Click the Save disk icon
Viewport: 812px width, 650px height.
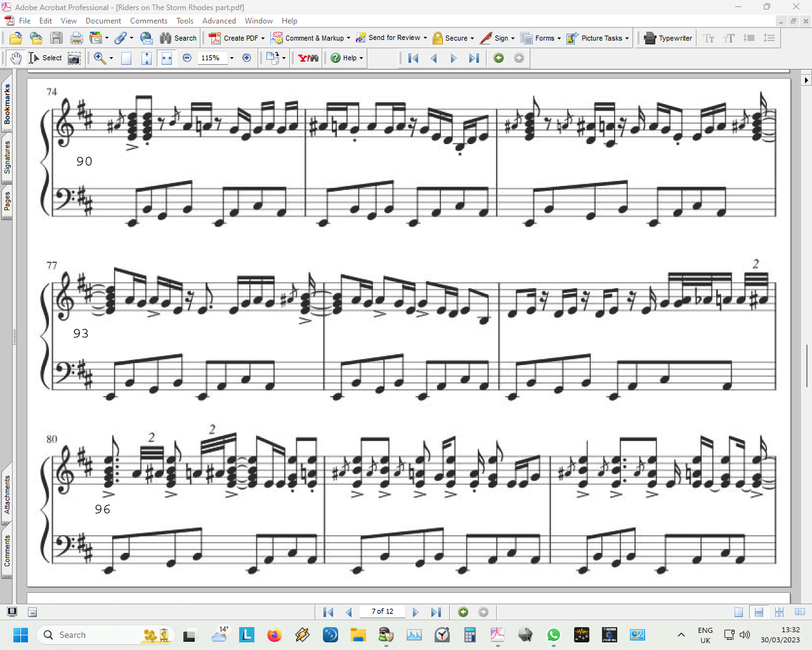click(56, 38)
